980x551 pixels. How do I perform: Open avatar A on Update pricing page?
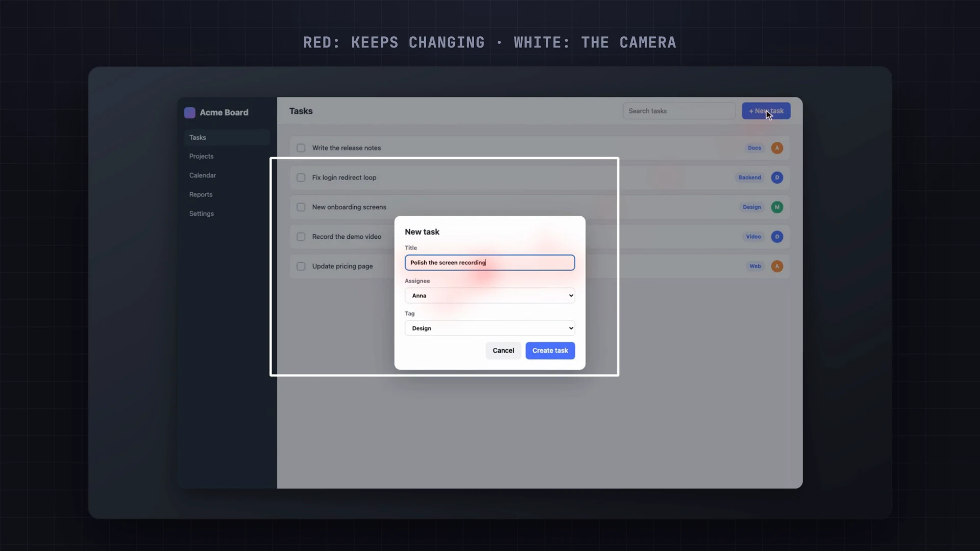777,266
